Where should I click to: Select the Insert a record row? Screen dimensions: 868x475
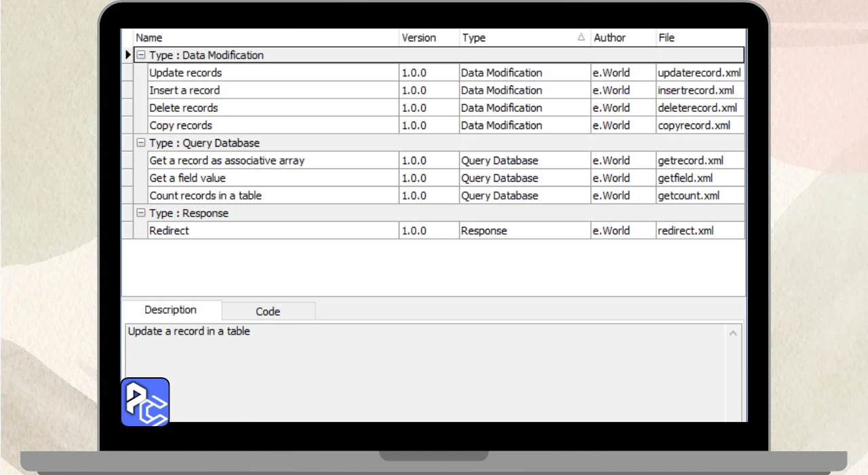click(x=184, y=90)
